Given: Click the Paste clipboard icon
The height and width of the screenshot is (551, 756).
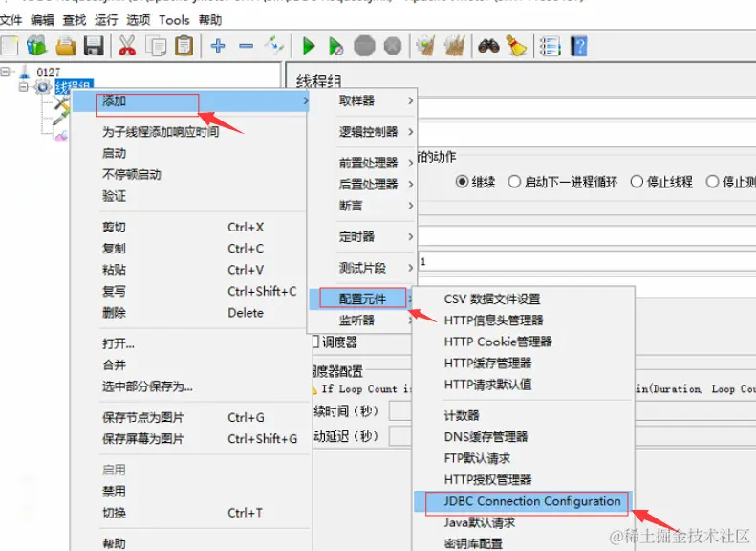Looking at the screenshot, I should pyautogui.click(x=184, y=46).
